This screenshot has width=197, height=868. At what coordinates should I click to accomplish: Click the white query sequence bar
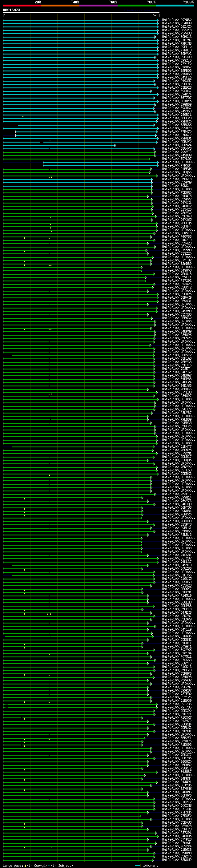81,12
